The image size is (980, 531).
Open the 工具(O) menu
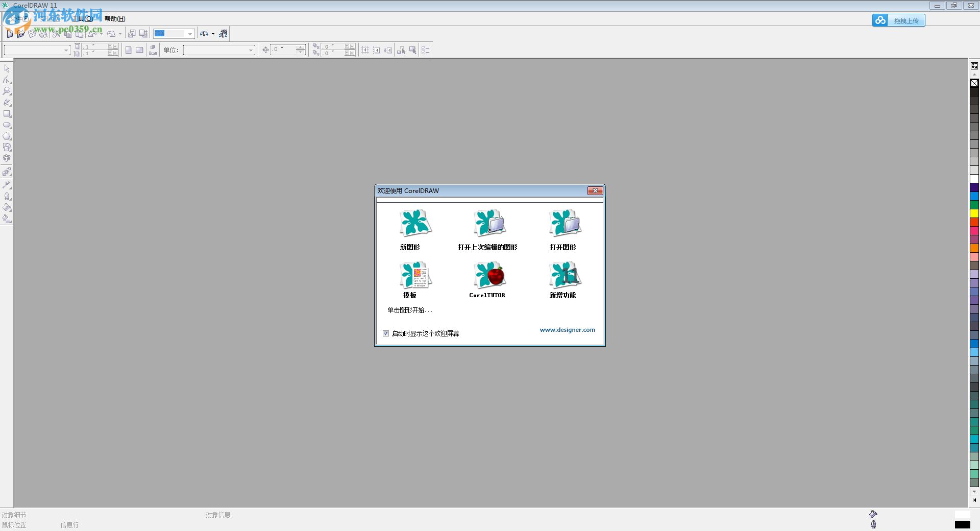[82, 18]
